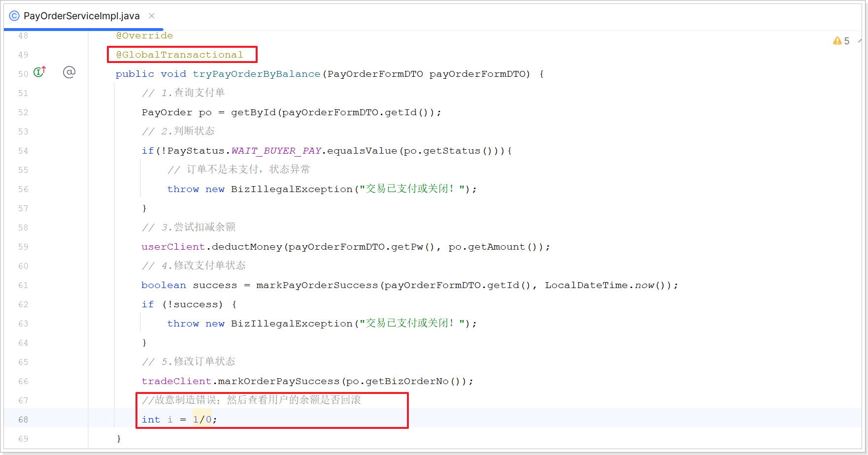
Task: Click line number 50 in gutter
Action: (x=23, y=74)
